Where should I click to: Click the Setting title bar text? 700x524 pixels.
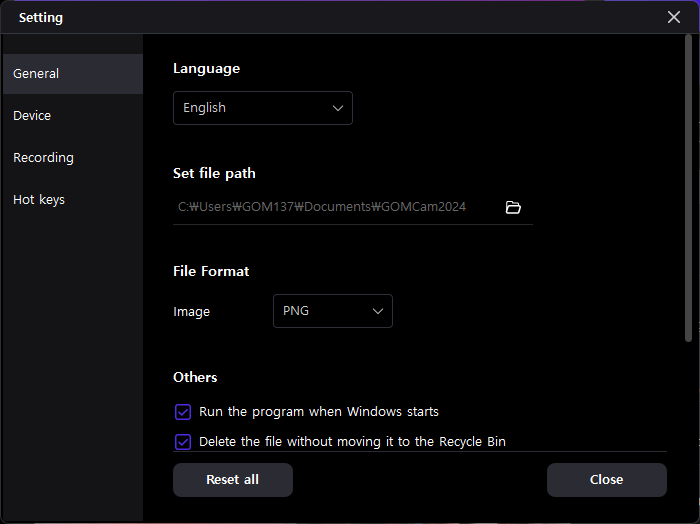pos(40,17)
